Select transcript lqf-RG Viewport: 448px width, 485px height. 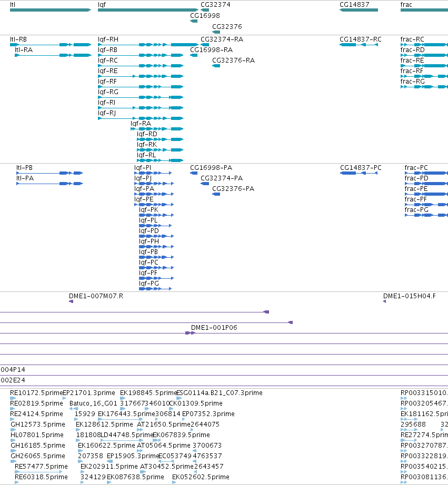[141, 97]
